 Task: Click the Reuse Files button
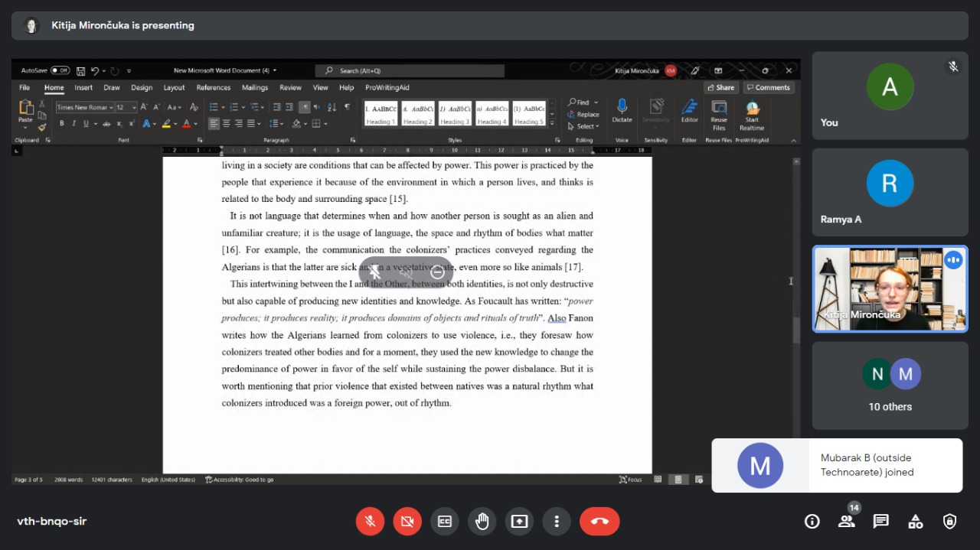pyautogui.click(x=719, y=116)
